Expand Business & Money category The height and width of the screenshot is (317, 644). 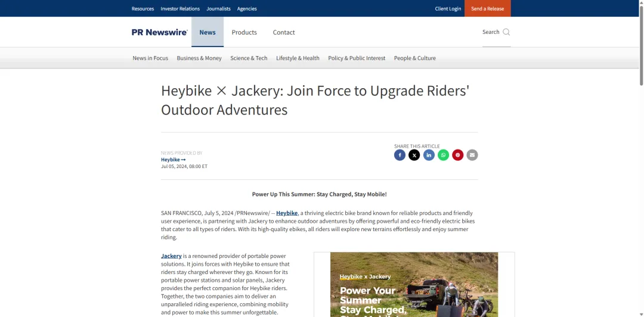[x=199, y=58]
